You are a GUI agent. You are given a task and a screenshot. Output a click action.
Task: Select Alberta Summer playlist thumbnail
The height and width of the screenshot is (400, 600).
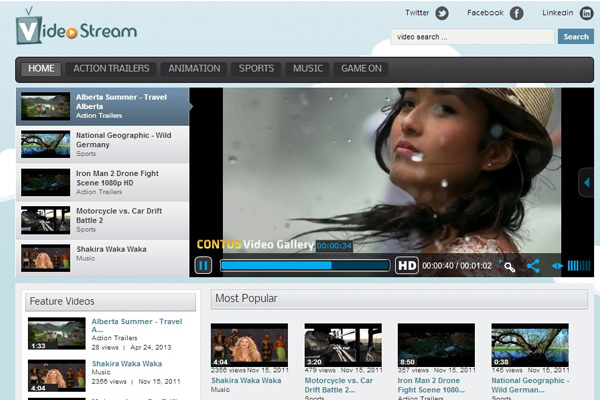tap(46, 106)
